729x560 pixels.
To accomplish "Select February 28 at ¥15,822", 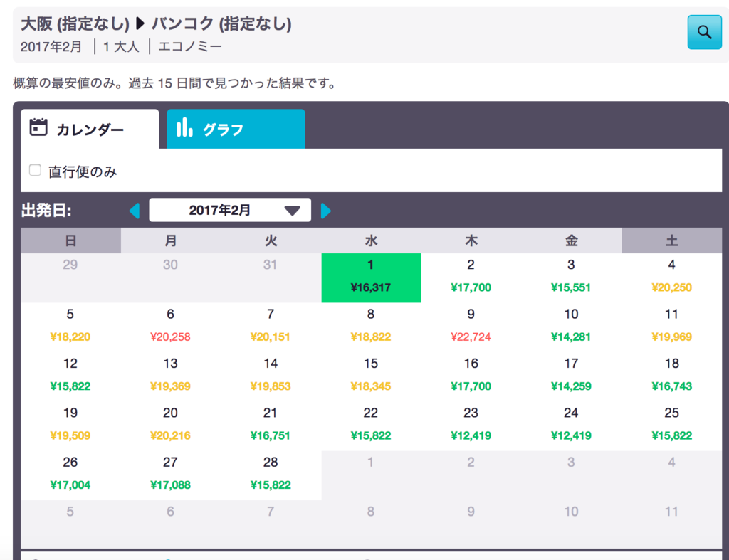I will click(x=271, y=475).
